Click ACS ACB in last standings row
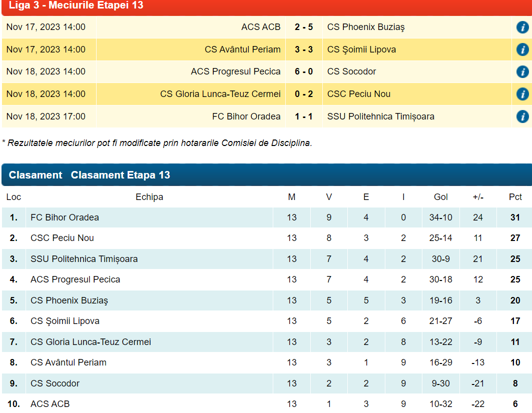The height and width of the screenshot is (413, 532). click(50, 404)
